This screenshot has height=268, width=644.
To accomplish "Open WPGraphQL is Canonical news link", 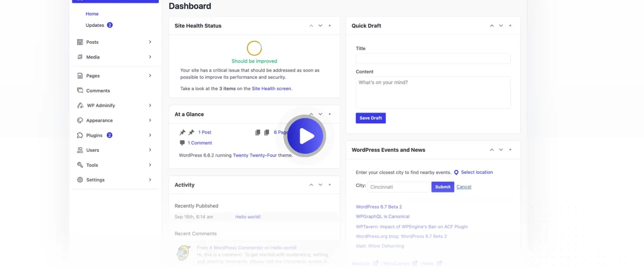I will 383,217.
